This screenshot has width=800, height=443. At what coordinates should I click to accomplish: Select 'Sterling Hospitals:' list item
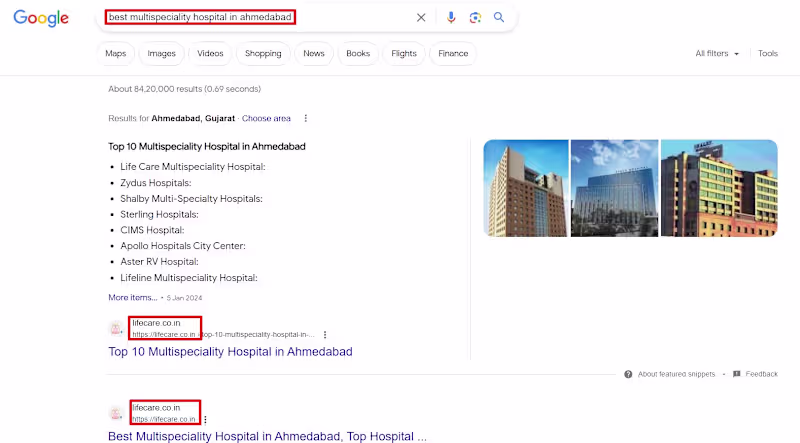[159, 214]
